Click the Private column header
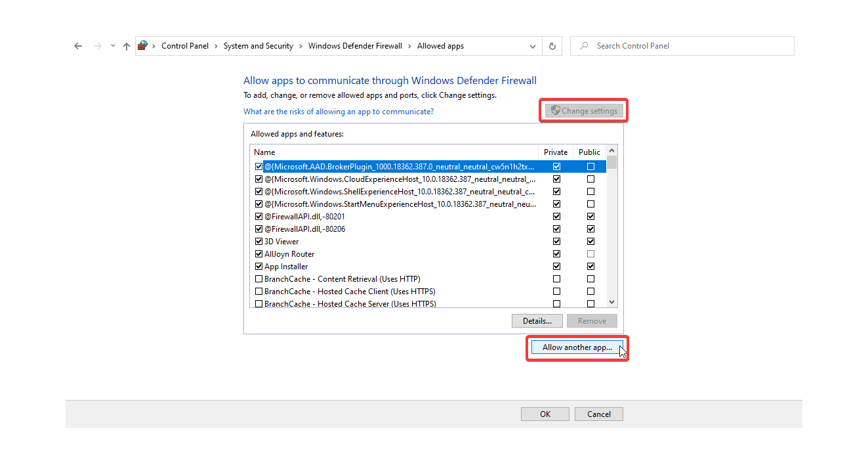Image resolution: width=868 pixels, height=461 pixels. [x=556, y=152]
